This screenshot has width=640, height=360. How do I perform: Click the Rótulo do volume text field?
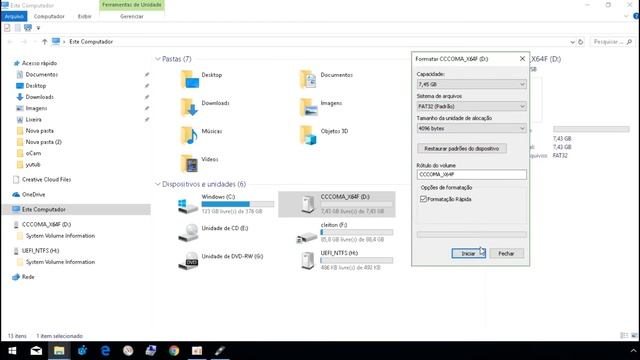click(x=471, y=174)
